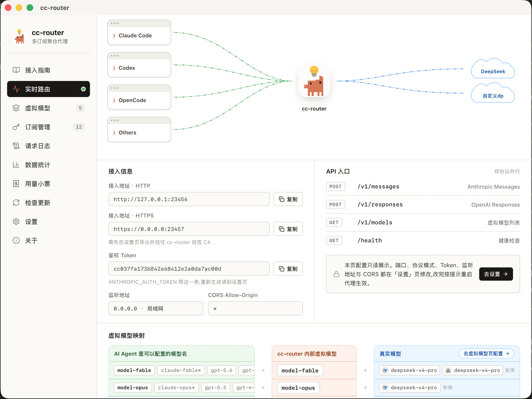Click the refresh icon beside 检查更新
Screen dimensions: 532x399
pos(16,203)
